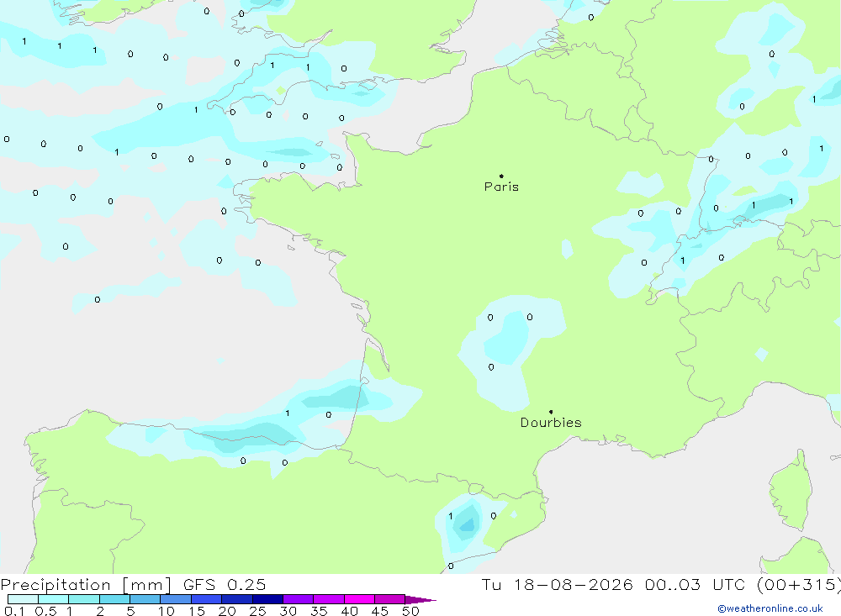Screen dimensions: 841x616
Task: Click the 'Tu' weekday label
Action: point(491,584)
